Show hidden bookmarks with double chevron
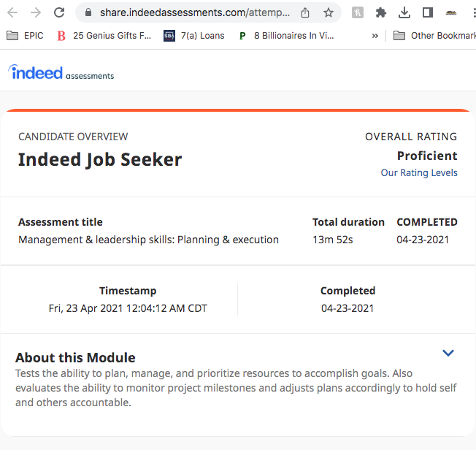 (375, 36)
